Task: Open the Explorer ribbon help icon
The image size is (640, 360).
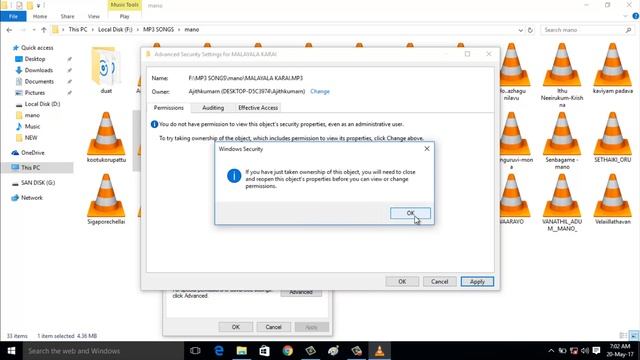Action: (x=636, y=16)
